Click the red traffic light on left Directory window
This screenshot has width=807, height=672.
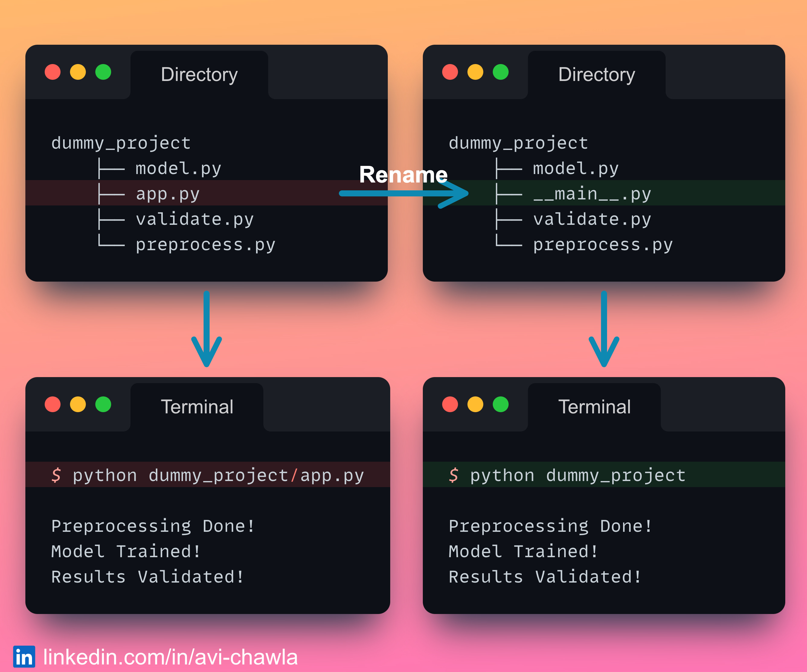pyautogui.click(x=53, y=72)
